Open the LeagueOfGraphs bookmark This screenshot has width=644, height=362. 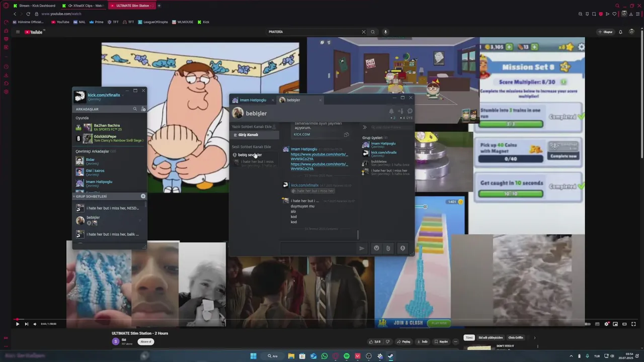(153, 22)
